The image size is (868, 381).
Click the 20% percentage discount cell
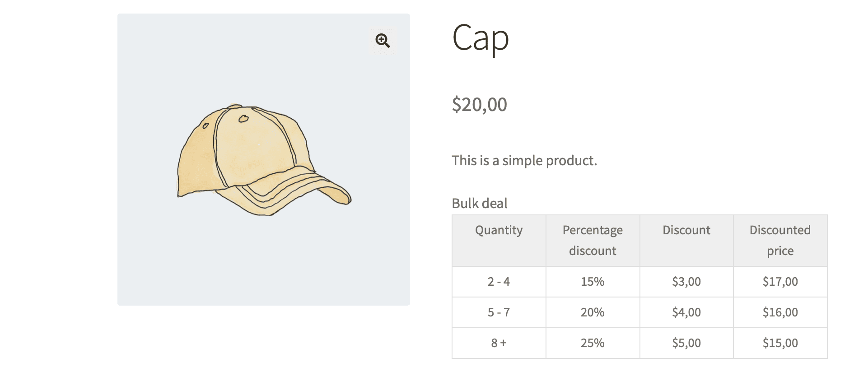point(593,312)
